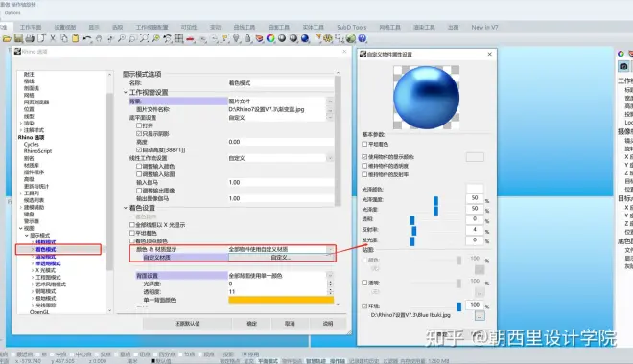
Task: Click the Undo arrow icon
Action: click(x=87, y=38)
